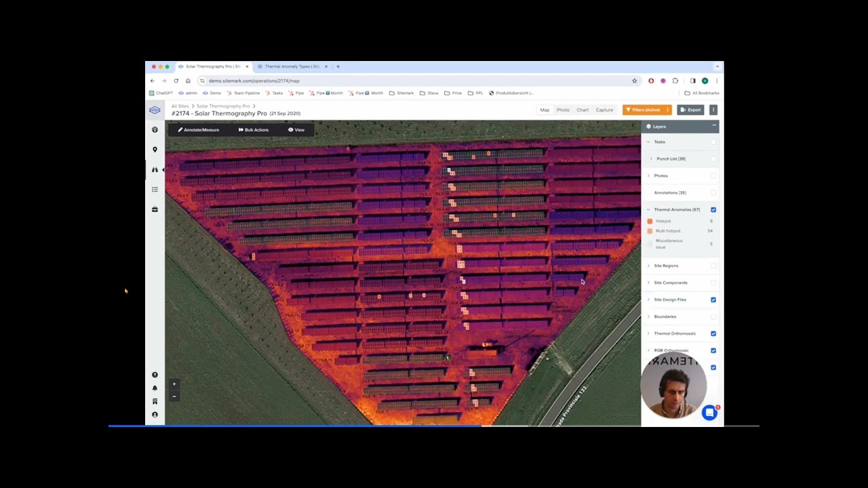This screenshot has width=868, height=488.
Task: Expand the Punch List group
Action: [x=651, y=159]
